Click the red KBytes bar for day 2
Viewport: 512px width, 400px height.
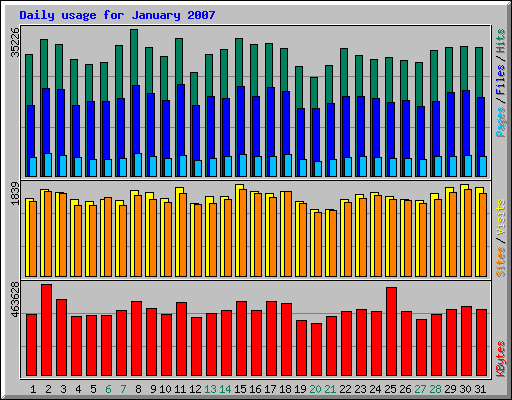coord(47,330)
